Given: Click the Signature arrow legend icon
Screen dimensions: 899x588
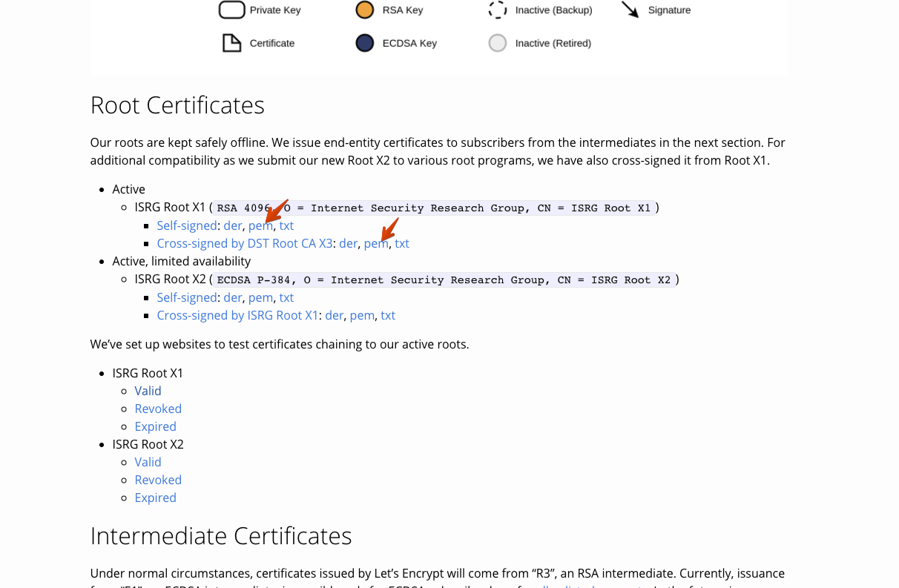Looking at the screenshot, I should 630,10.
